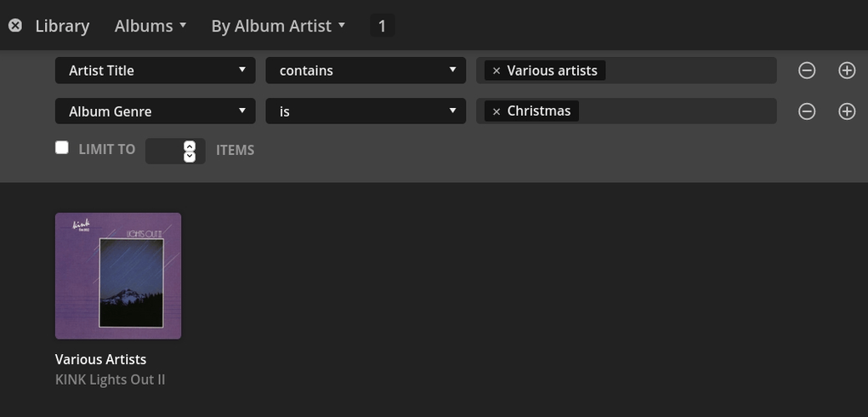Remove the Artist Title filter rule
The image size is (868, 417).
click(x=807, y=71)
